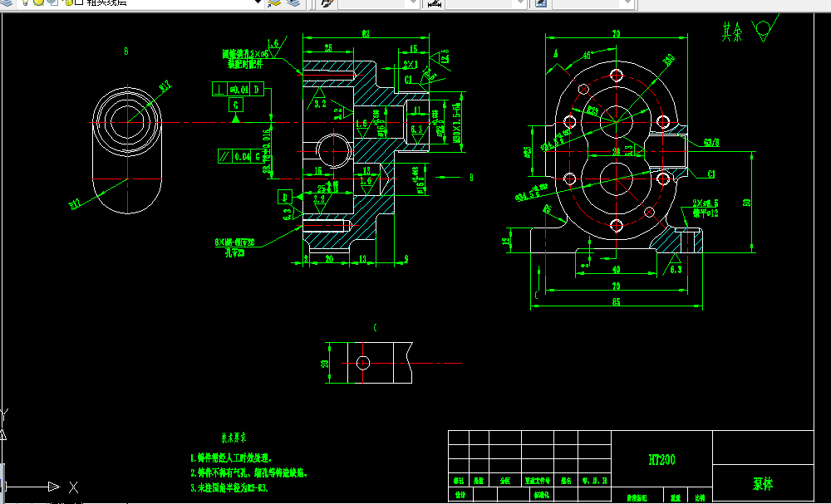Click the layer color square swatch
831x504 pixels.
click(x=78, y=2)
